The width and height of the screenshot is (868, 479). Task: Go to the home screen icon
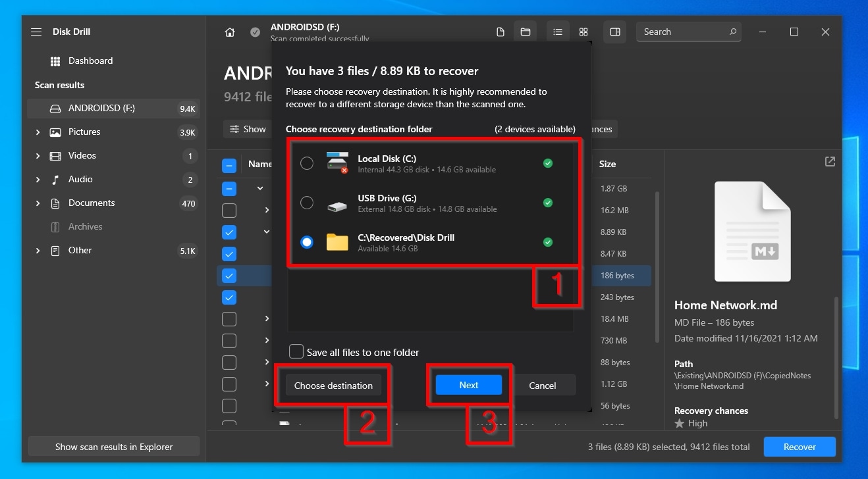point(230,32)
